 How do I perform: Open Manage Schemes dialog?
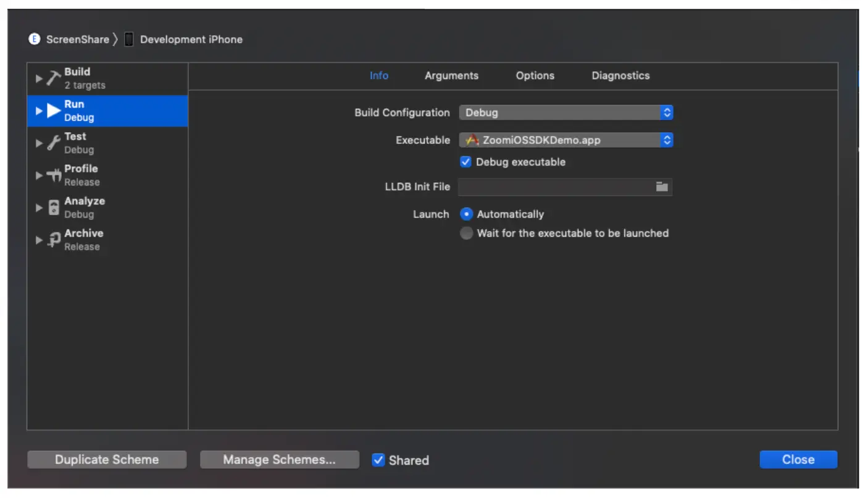click(x=279, y=460)
